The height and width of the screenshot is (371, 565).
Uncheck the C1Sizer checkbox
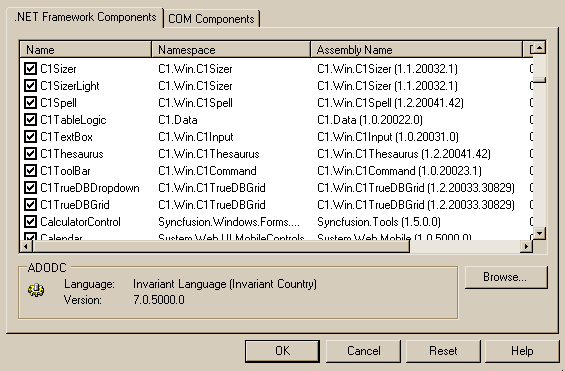30,68
